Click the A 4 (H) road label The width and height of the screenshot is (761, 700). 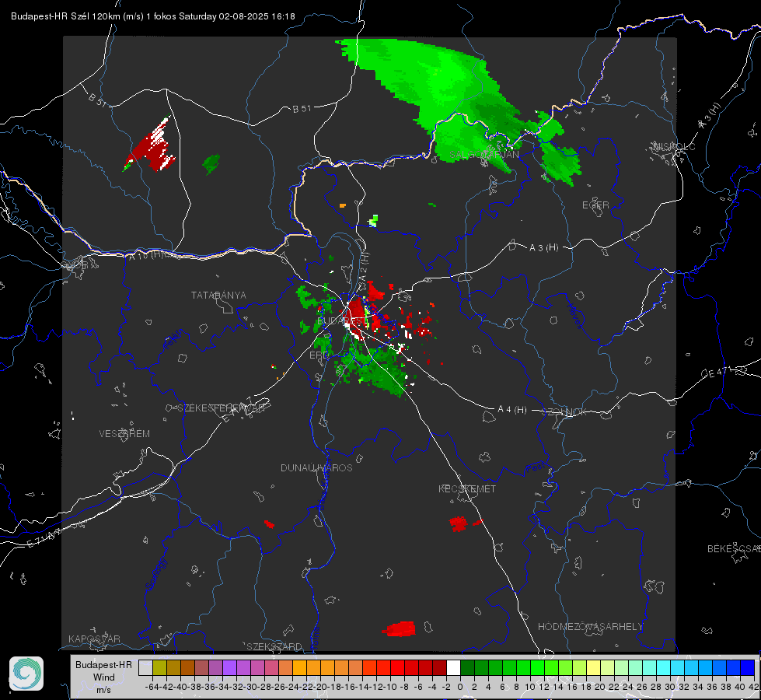click(512, 410)
